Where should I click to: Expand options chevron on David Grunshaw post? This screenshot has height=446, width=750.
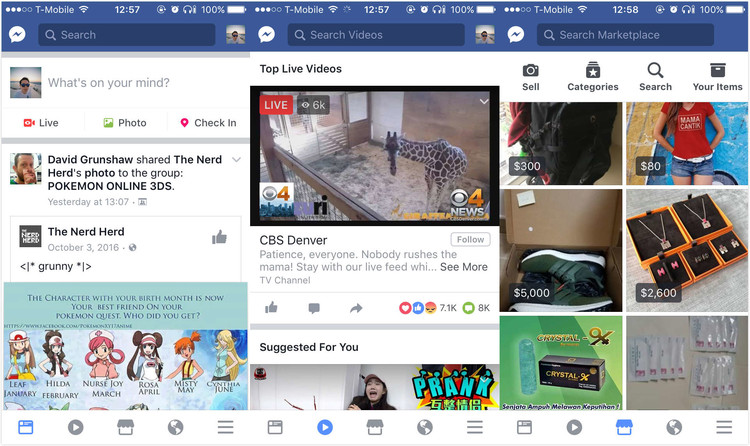click(x=236, y=160)
